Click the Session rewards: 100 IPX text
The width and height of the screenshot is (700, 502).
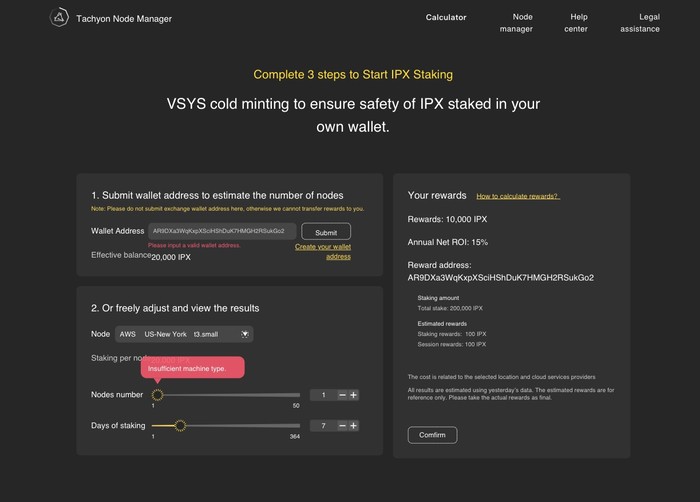[452, 344]
